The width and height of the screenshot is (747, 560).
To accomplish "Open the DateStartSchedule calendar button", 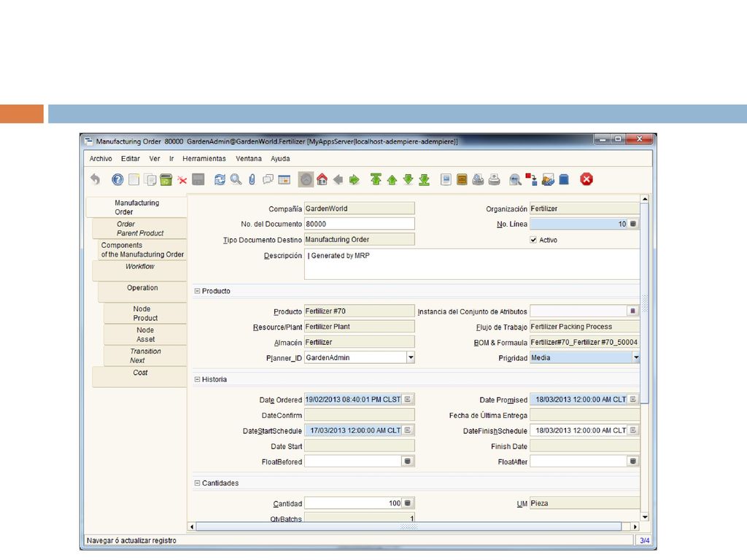I will 408,430.
